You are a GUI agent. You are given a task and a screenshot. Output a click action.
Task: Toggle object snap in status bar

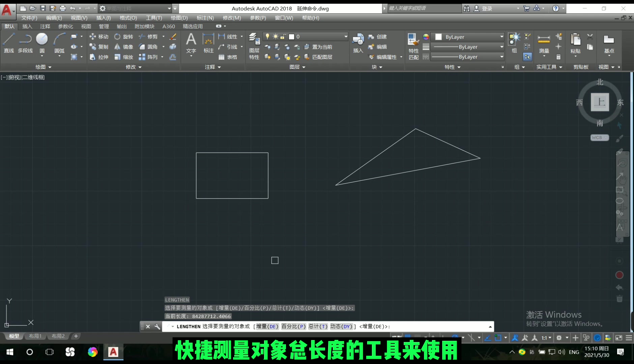click(x=498, y=337)
